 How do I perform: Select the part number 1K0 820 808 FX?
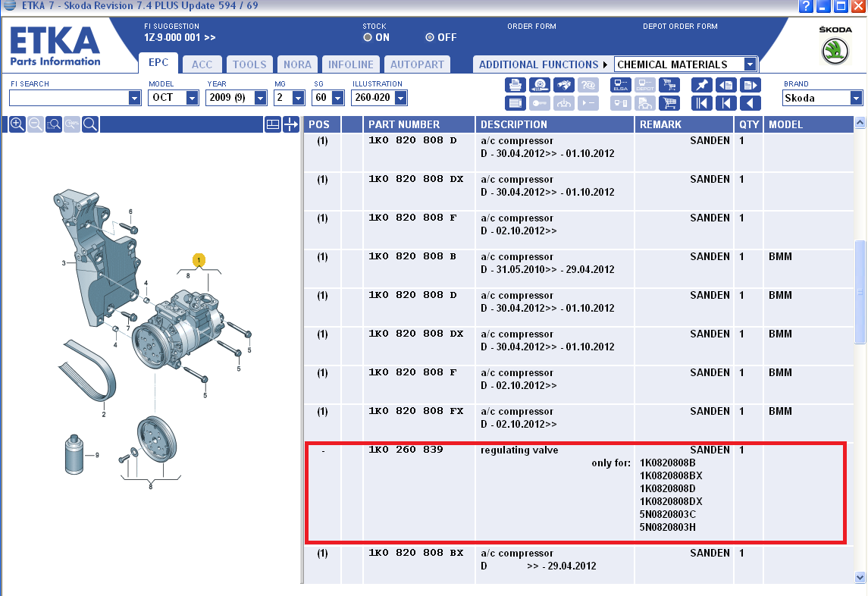click(415, 411)
